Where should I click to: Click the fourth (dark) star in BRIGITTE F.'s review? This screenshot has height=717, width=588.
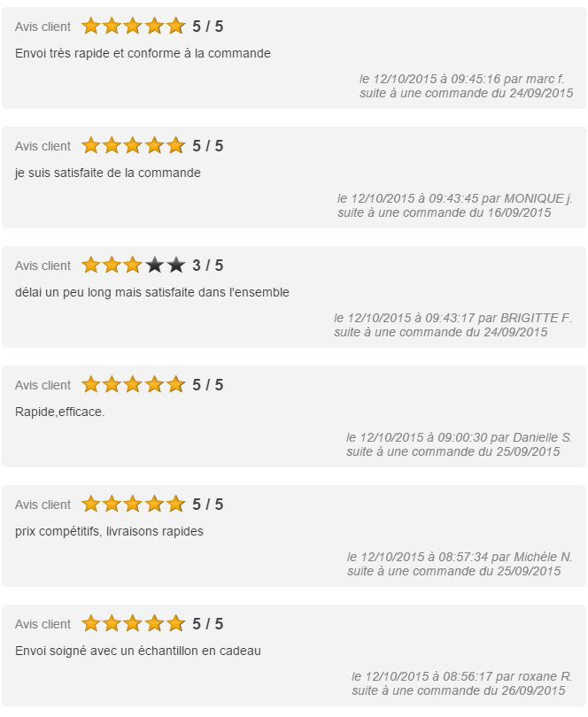[155, 265]
